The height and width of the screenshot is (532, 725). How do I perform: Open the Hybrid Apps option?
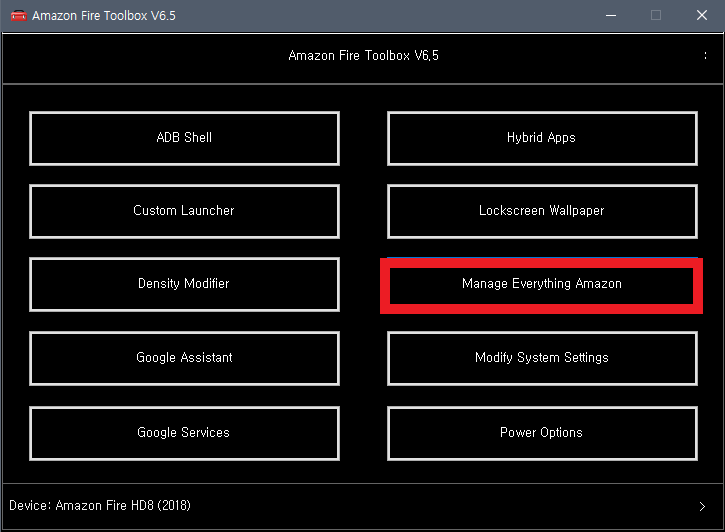[x=542, y=138]
